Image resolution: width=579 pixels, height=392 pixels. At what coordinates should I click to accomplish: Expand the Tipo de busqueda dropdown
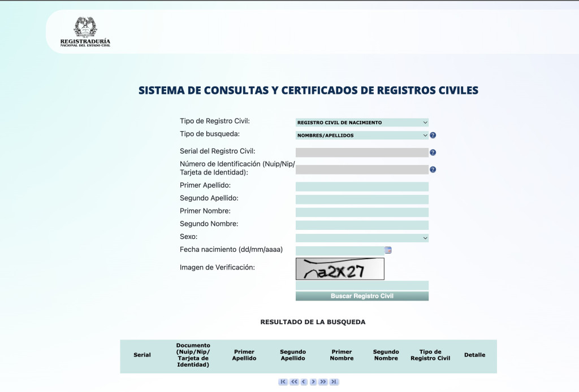point(362,136)
